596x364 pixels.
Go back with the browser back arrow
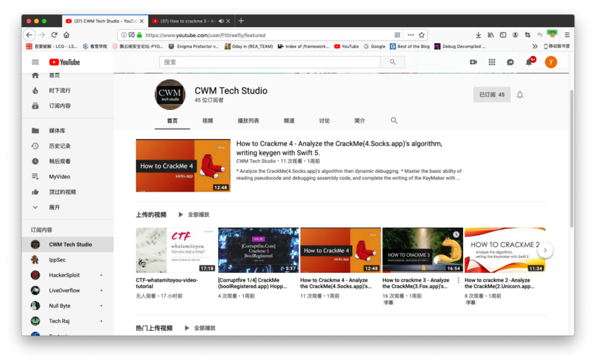(29, 35)
